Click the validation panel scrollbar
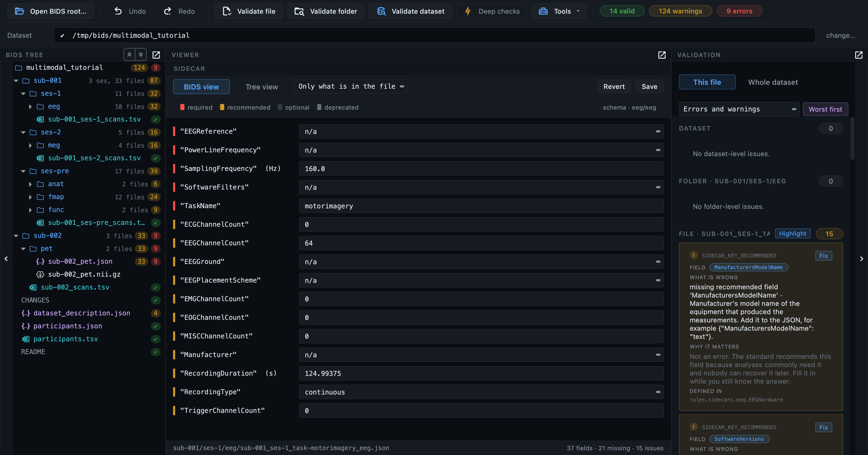 852,138
